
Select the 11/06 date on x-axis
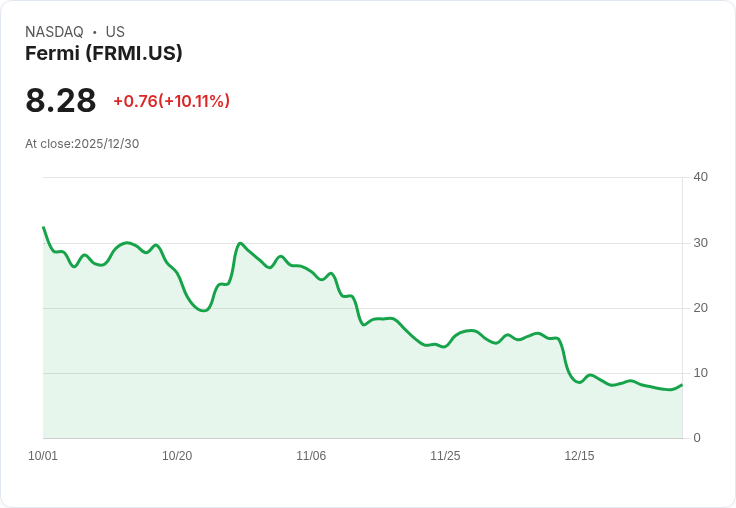coord(311,456)
